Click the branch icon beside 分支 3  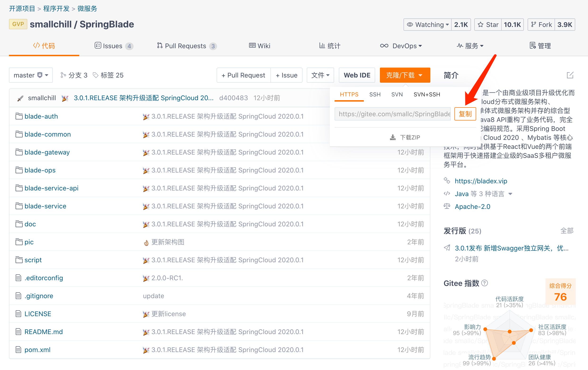pyautogui.click(x=63, y=75)
